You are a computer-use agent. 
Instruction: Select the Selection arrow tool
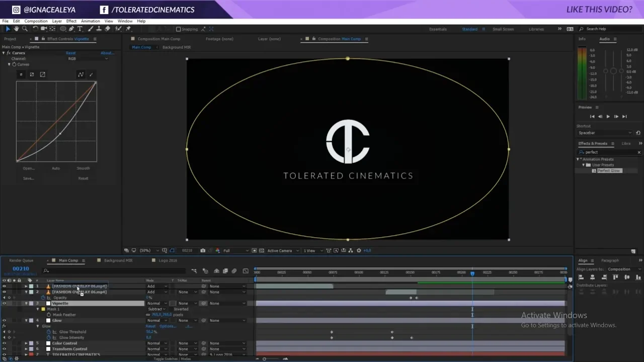click(x=8, y=29)
